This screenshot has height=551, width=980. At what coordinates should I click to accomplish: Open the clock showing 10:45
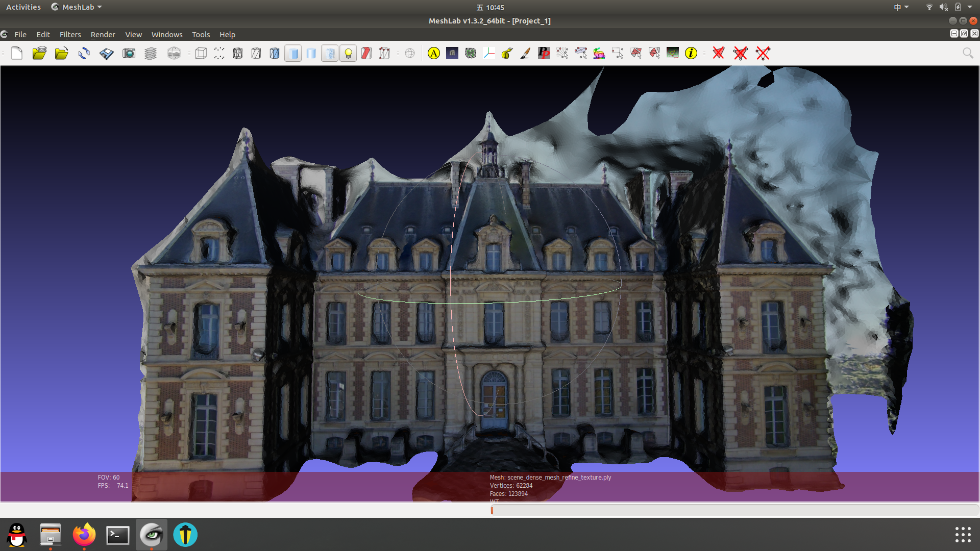pyautogui.click(x=491, y=7)
